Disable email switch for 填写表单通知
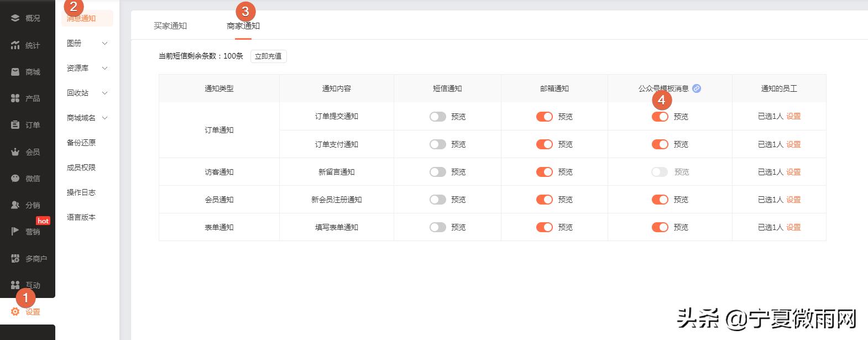 point(545,227)
